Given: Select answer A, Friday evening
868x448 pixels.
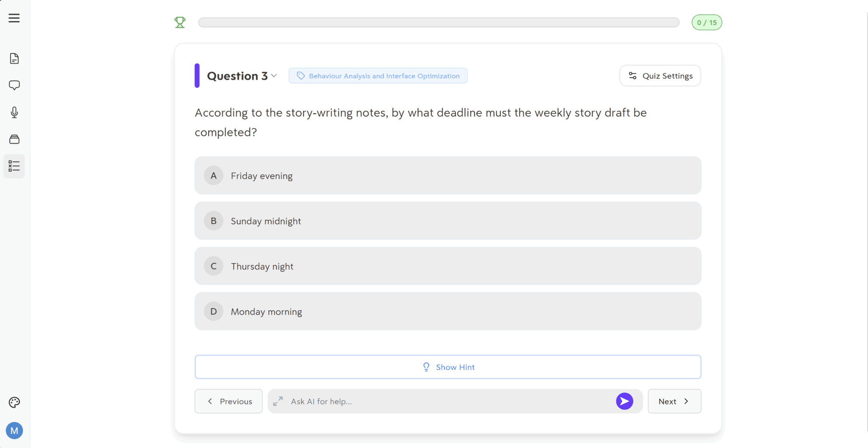Looking at the screenshot, I should 448,175.
